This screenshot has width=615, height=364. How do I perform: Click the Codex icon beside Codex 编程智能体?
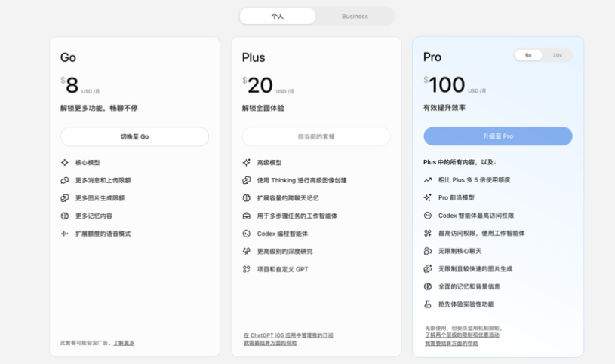click(x=246, y=234)
